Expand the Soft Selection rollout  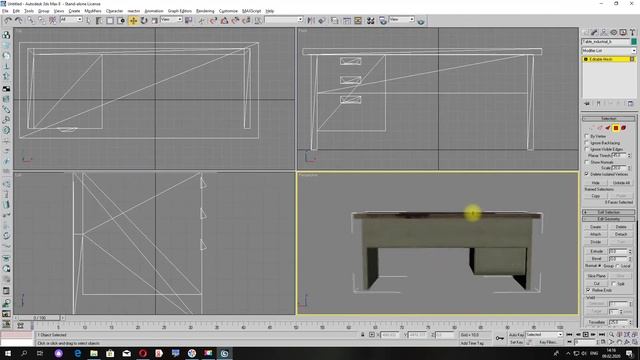click(x=609, y=212)
